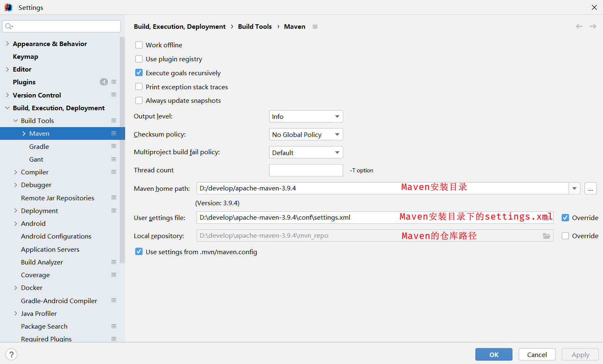
Task: Click the search magnifier icon in sidebar
Action: coord(9,26)
